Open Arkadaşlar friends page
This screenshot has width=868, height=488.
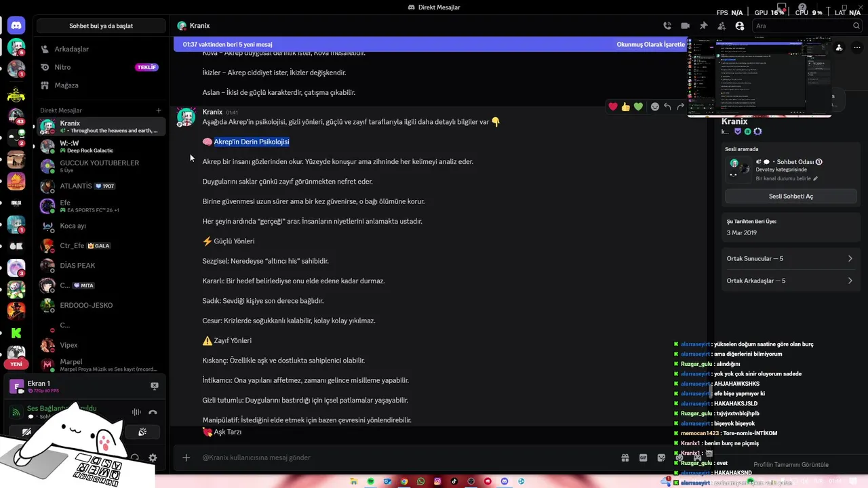tap(101, 49)
